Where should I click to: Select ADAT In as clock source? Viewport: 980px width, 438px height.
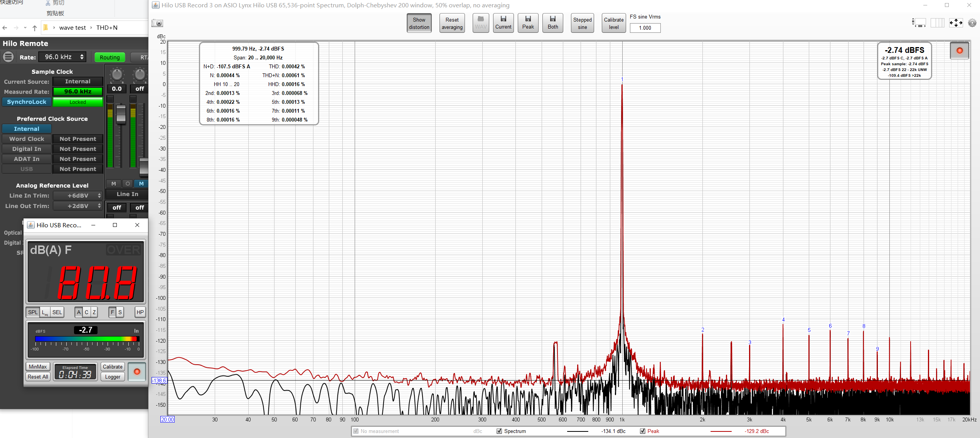(x=27, y=159)
